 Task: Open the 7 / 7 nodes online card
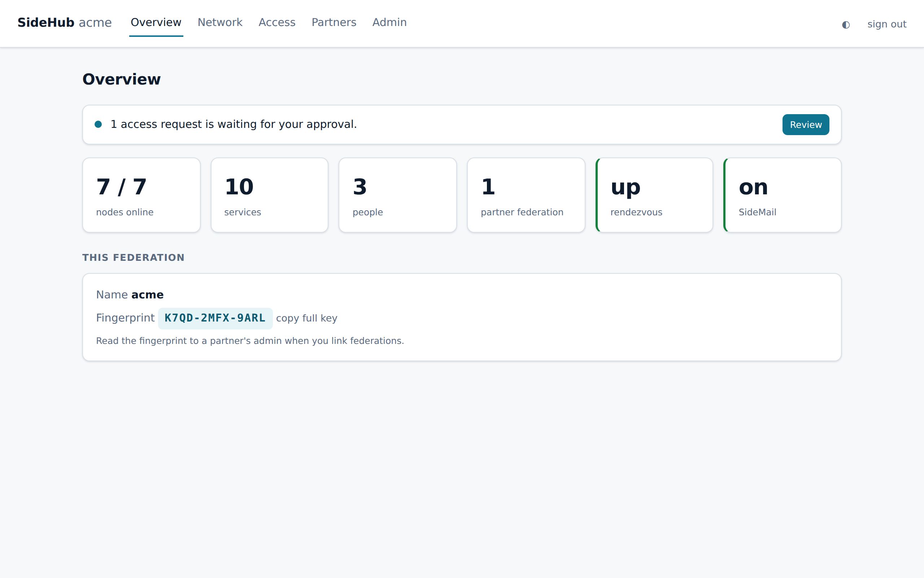pyautogui.click(x=141, y=195)
